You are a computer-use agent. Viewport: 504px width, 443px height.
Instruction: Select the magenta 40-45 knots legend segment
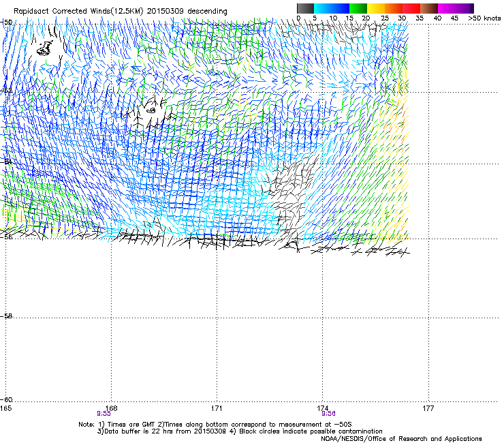(x=447, y=8)
